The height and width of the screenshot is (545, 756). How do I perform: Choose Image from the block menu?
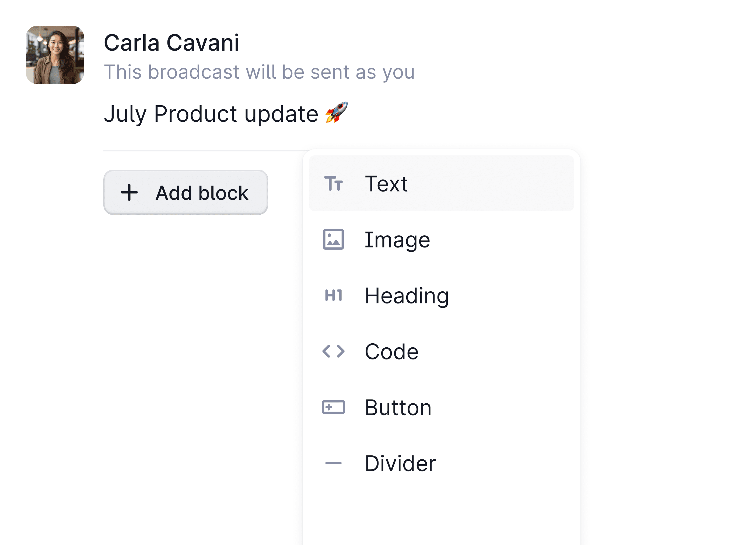pyautogui.click(x=397, y=240)
